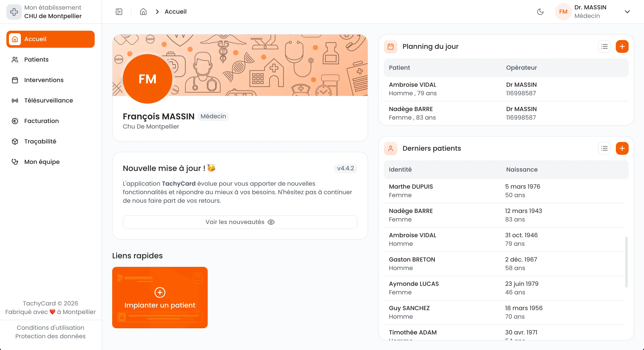Click the CHU de Montpellier establishment name
Image resolution: width=644 pixels, height=350 pixels.
[53, 16]
